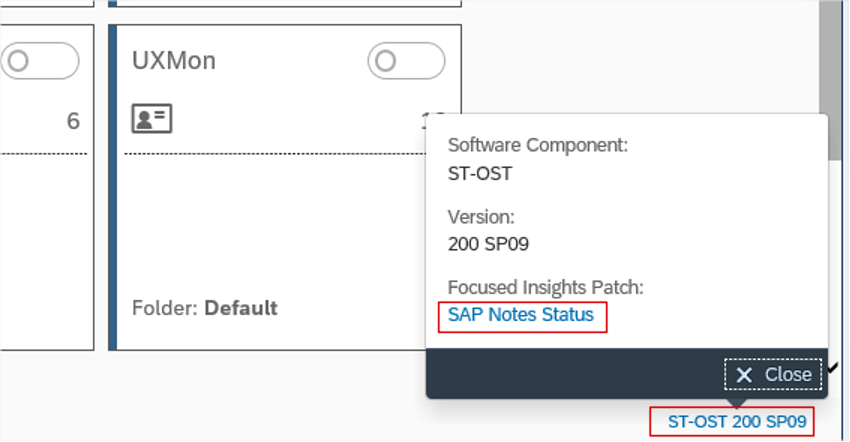Click the checkmark icon beside the popover footer
Image resolution: width=850 pixels, height=442 pixels.
[834, 369]
